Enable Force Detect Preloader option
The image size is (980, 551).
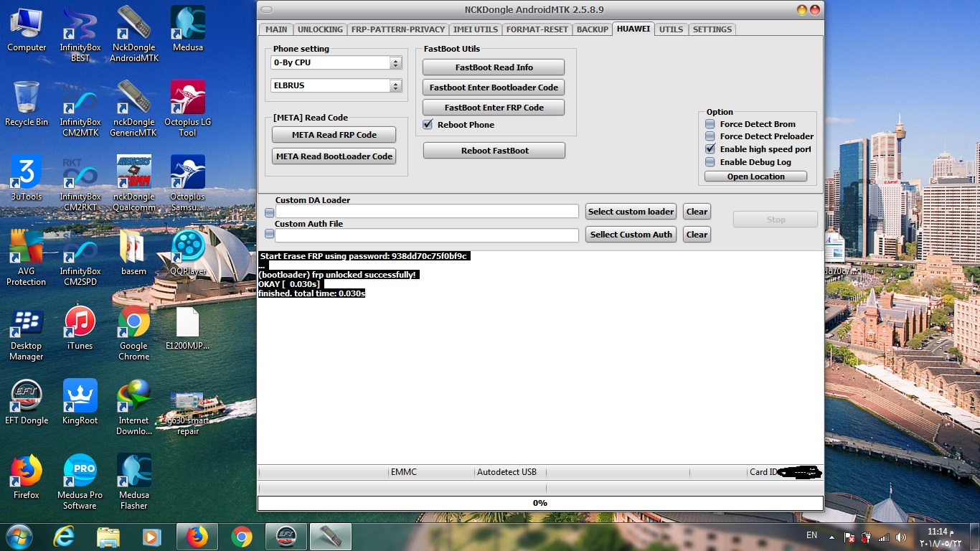(x=710, y=136)
